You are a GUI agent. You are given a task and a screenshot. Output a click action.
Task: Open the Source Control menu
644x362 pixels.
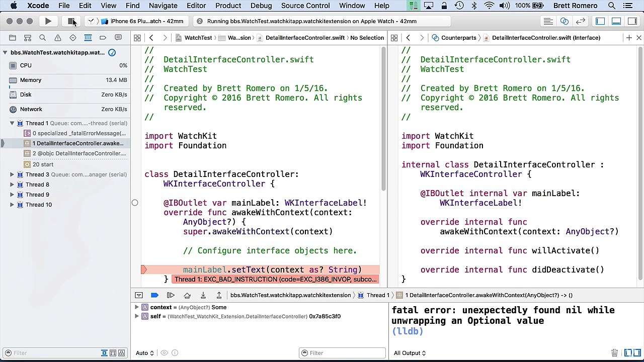(x=305, y=6)
